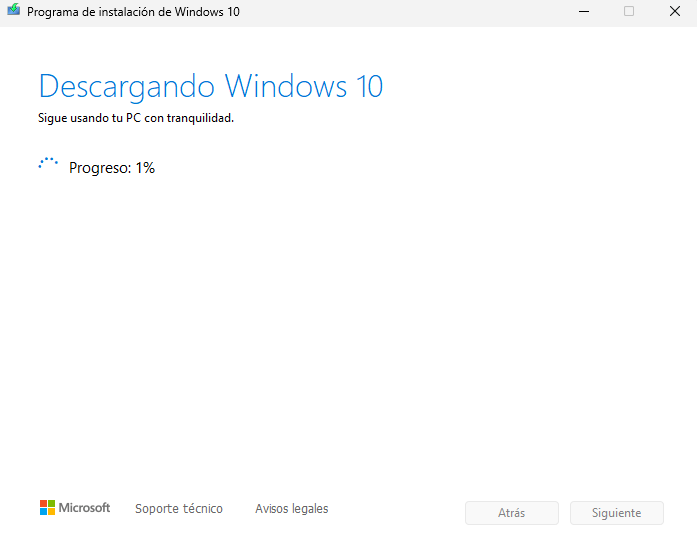The width and height of the screenshot is (697, 545).
Task: Click the spinning progress indicator dots
Action: tap(48, 165)
